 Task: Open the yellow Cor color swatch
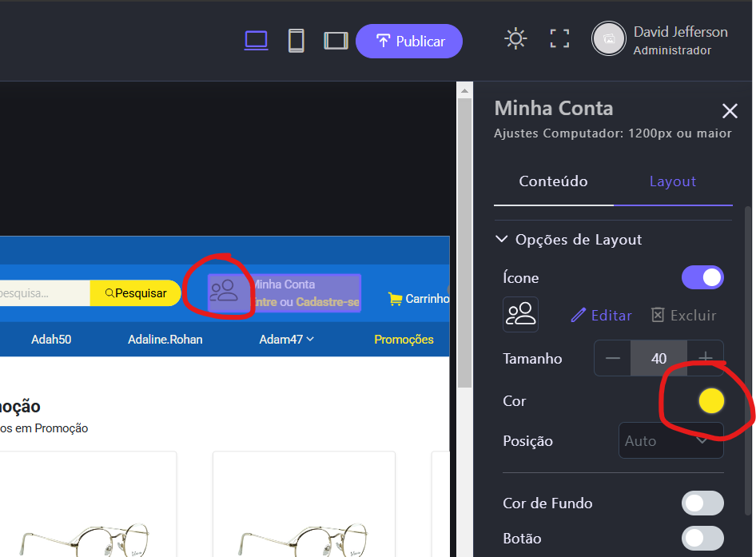point(710,401)
